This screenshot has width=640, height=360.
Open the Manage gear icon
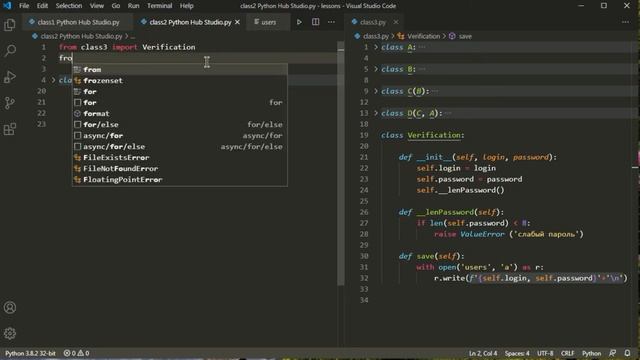pos(10,333)
